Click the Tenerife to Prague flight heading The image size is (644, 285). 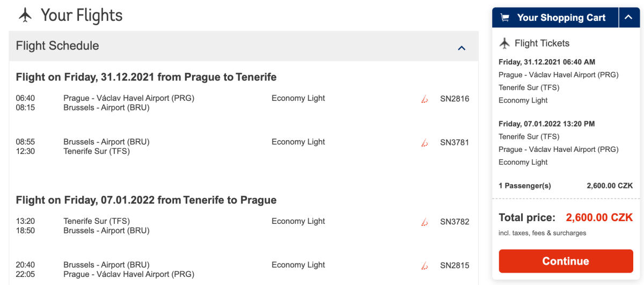(x=146, y=200)
